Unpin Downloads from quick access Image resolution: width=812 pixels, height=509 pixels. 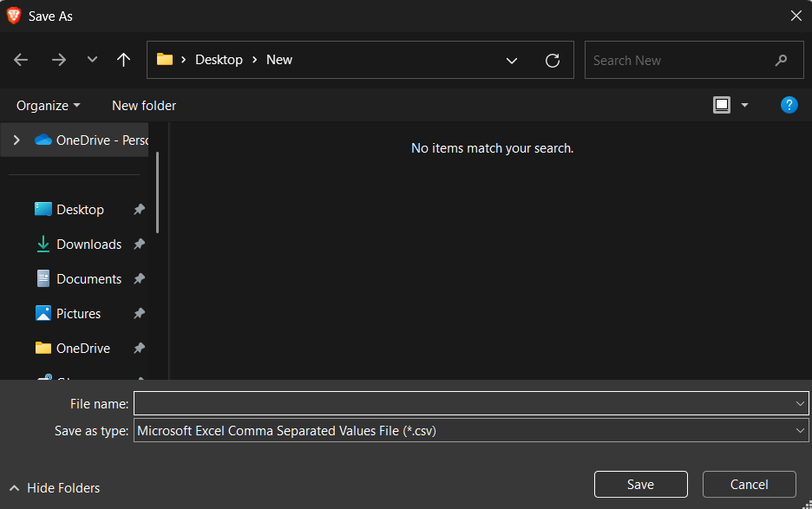click(x=139, y=245)
